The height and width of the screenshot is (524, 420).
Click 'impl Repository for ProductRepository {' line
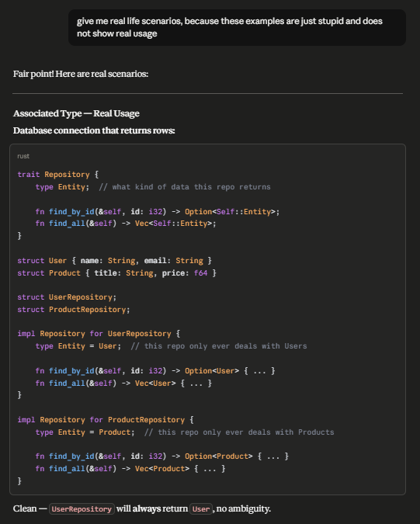106,420
